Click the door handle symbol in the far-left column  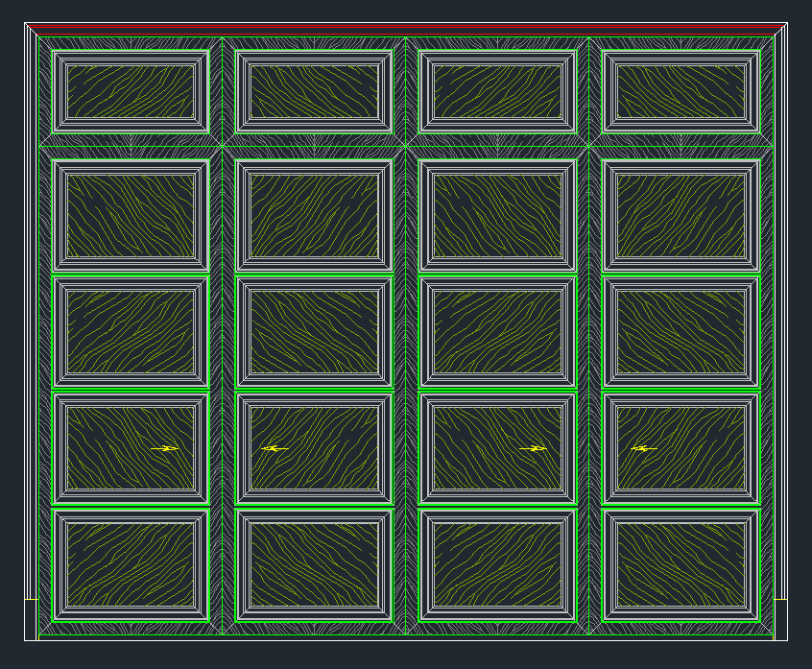pos(165,448)
